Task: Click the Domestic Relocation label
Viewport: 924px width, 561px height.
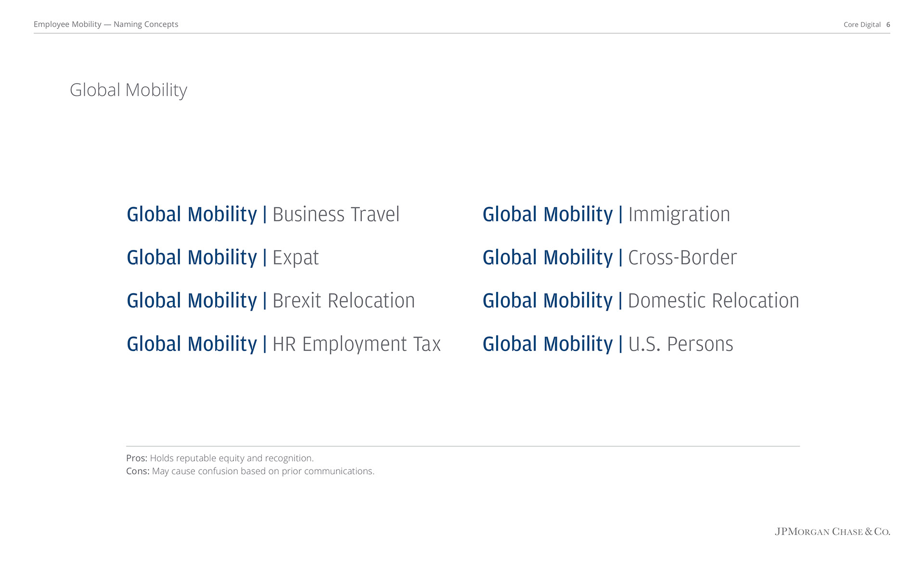Action: 714,301
